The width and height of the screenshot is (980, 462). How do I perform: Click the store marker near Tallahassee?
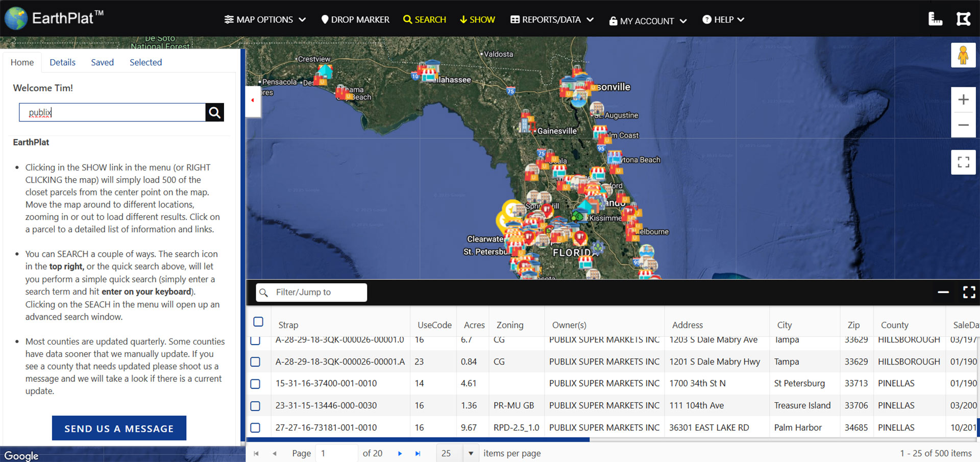[x=429, y=75]
